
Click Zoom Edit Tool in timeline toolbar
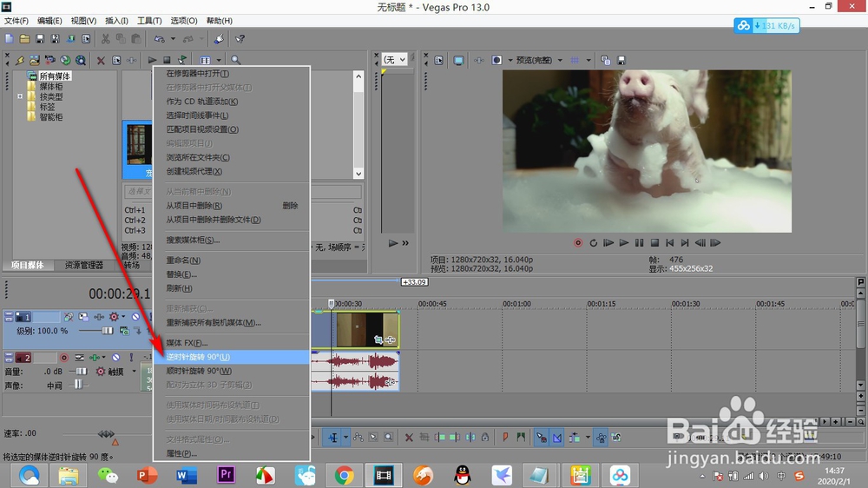click(389, 438)
